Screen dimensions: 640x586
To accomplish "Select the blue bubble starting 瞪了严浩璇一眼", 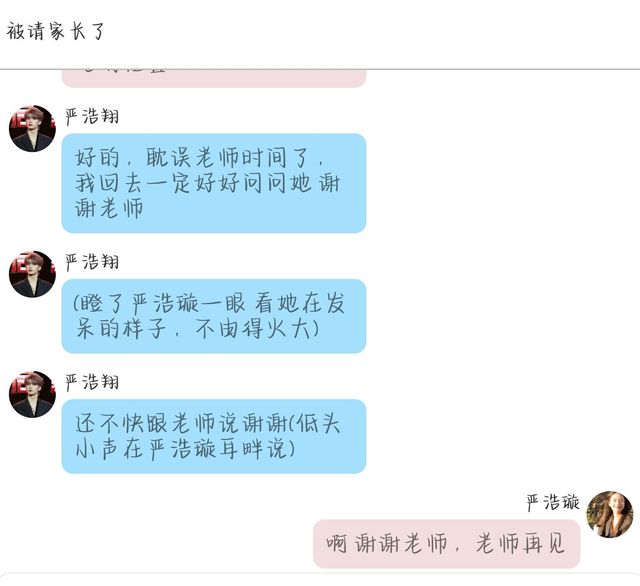I will tap(214, 316).
